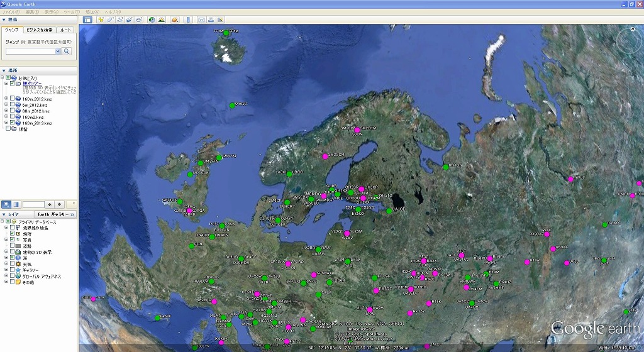Click the Places panel filter text field
This screenshot has height=352, width=644.
[x=33, y=204]
